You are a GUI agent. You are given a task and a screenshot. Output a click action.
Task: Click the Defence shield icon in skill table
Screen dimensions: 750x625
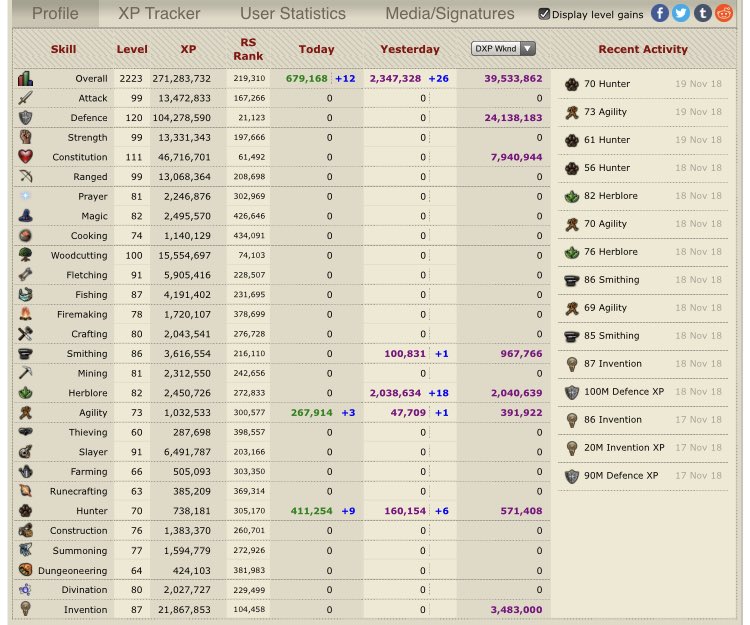coord(25,118)
